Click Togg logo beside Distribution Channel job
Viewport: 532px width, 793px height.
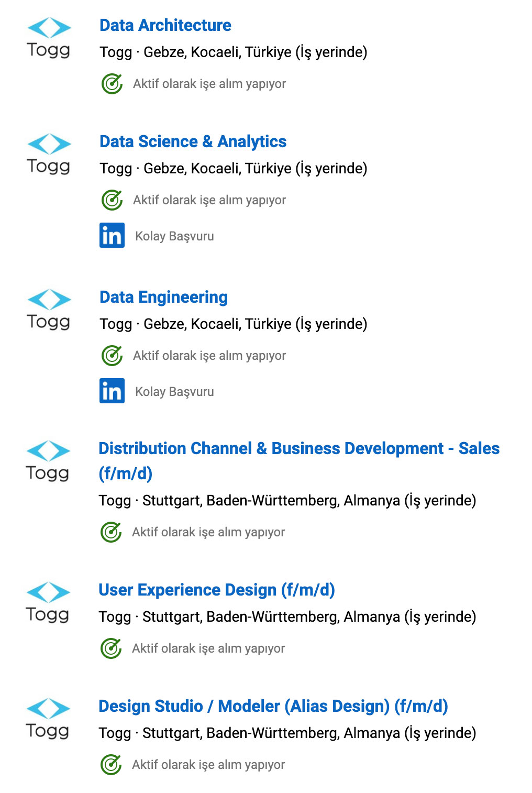[48, 461]
